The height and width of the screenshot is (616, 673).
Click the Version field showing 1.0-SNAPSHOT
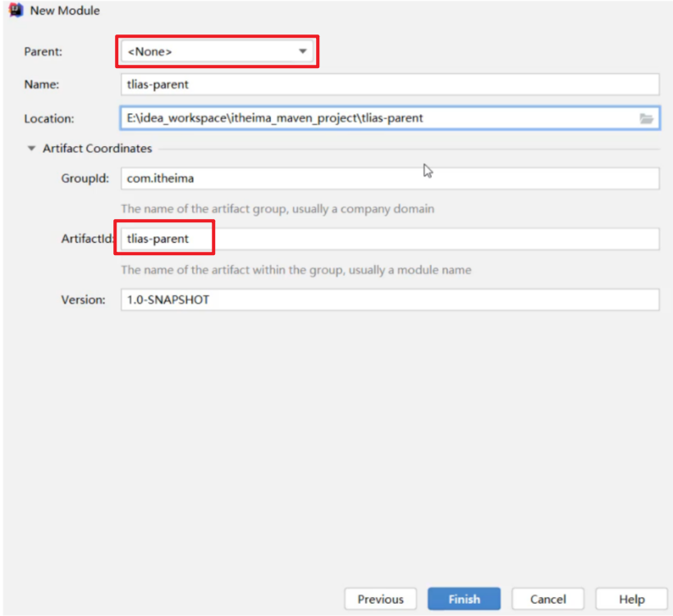click(x=390, y=299)
